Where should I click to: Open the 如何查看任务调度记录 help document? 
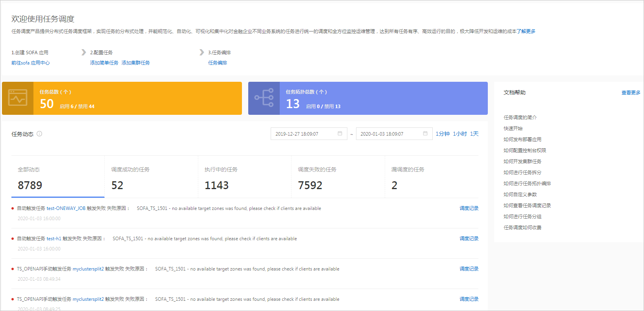527,206
